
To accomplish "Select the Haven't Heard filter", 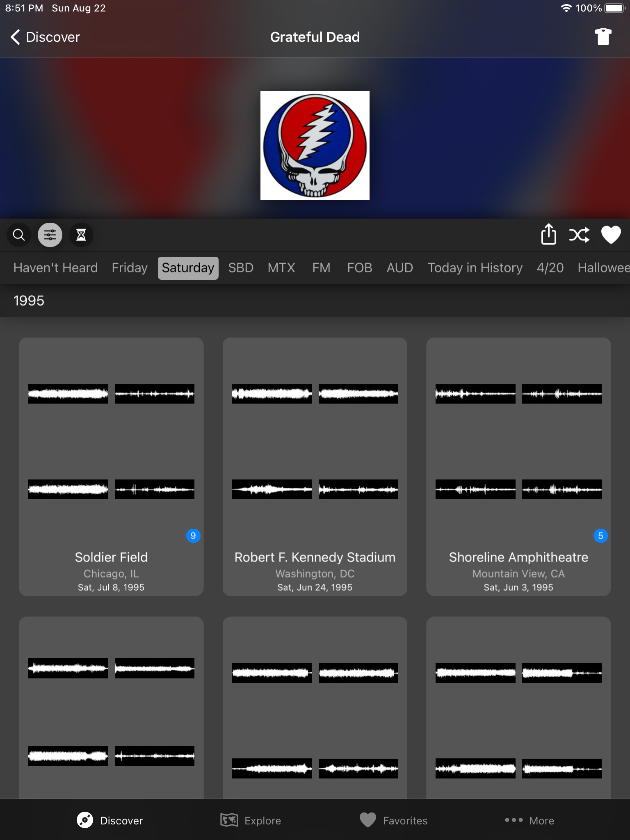I will click(55, 268).
